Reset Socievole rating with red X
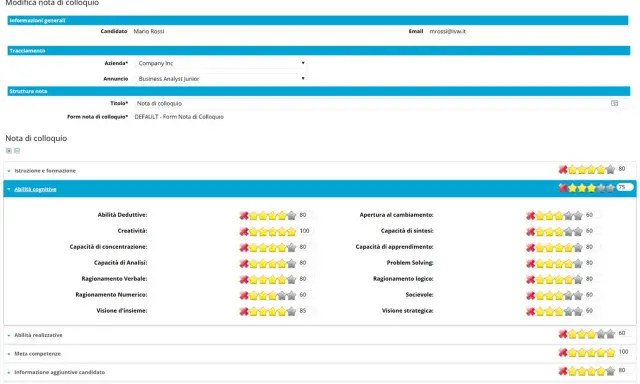 coord(530,295)
